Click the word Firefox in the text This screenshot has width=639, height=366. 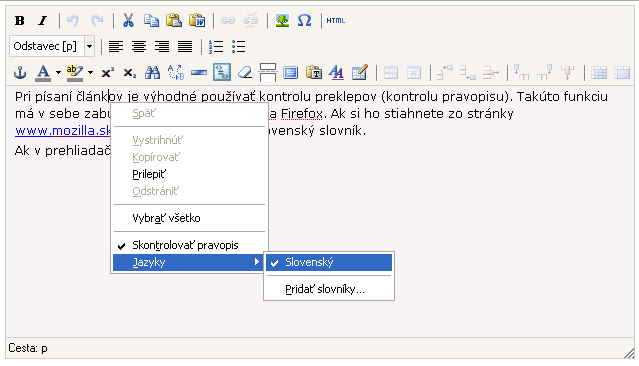pos(302,113)
